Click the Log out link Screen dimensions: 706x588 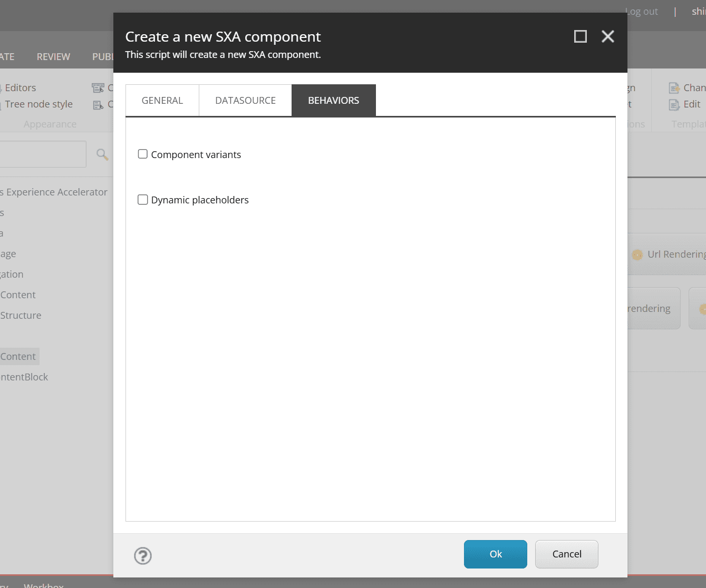click(x=642, y=12)
